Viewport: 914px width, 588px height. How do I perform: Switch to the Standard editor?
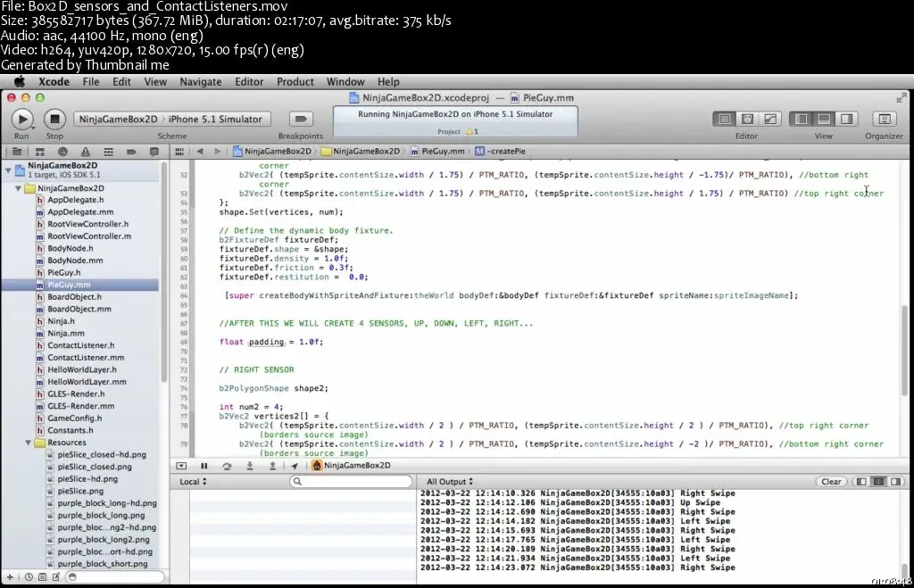(725, 119)
